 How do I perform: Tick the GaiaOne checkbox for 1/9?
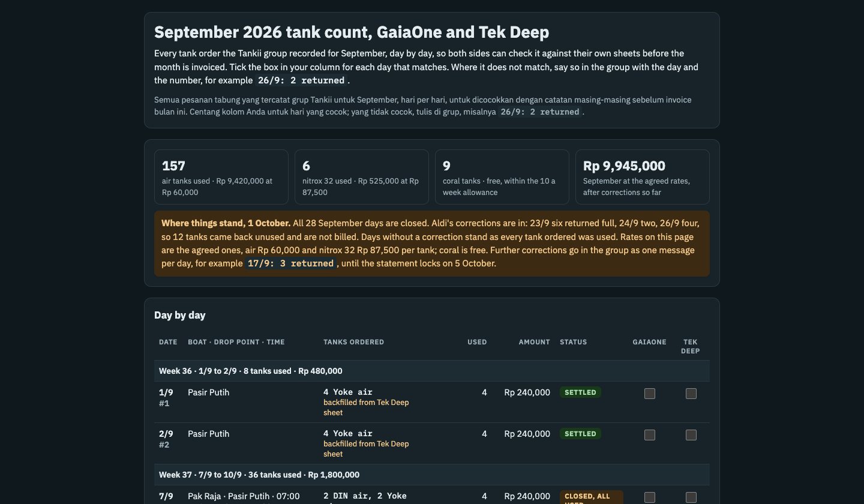click(650, 394)
